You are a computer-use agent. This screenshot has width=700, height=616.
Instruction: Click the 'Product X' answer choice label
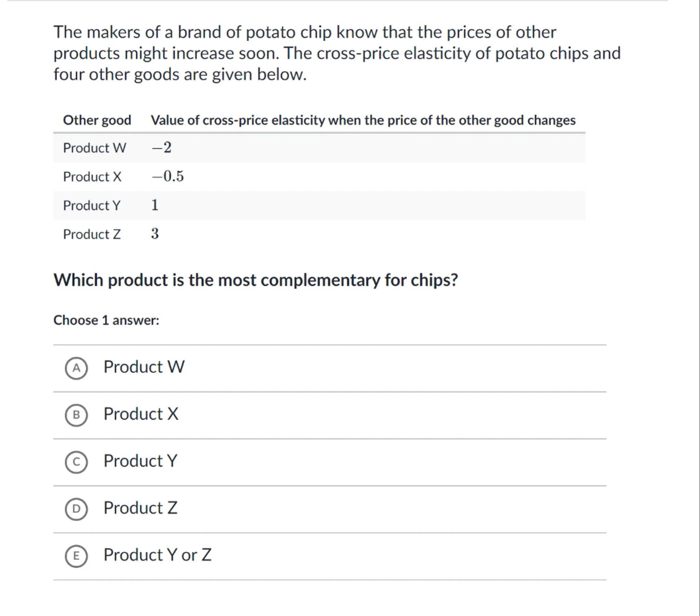click(141, 414)
